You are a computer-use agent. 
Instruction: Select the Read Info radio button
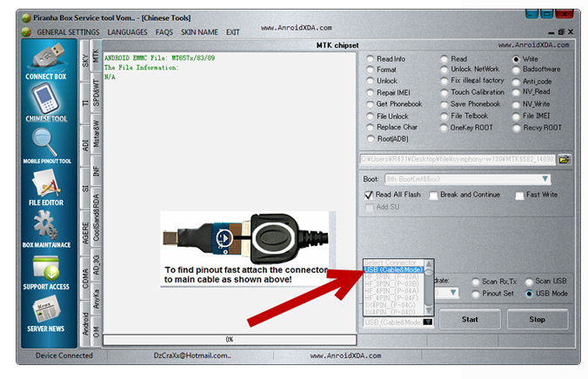click(371, 59)
